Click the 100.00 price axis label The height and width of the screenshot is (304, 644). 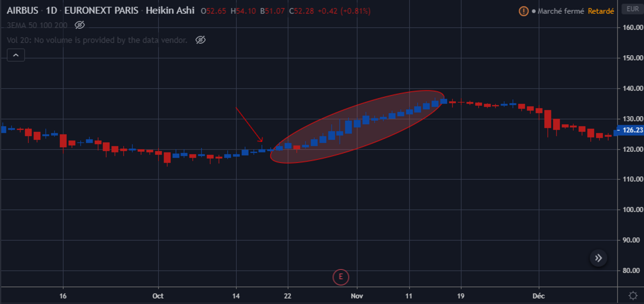pos(633,210)
